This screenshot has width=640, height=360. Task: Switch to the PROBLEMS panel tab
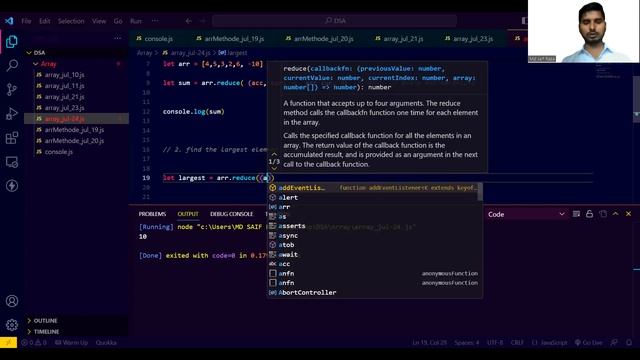[x=152, y=214]
